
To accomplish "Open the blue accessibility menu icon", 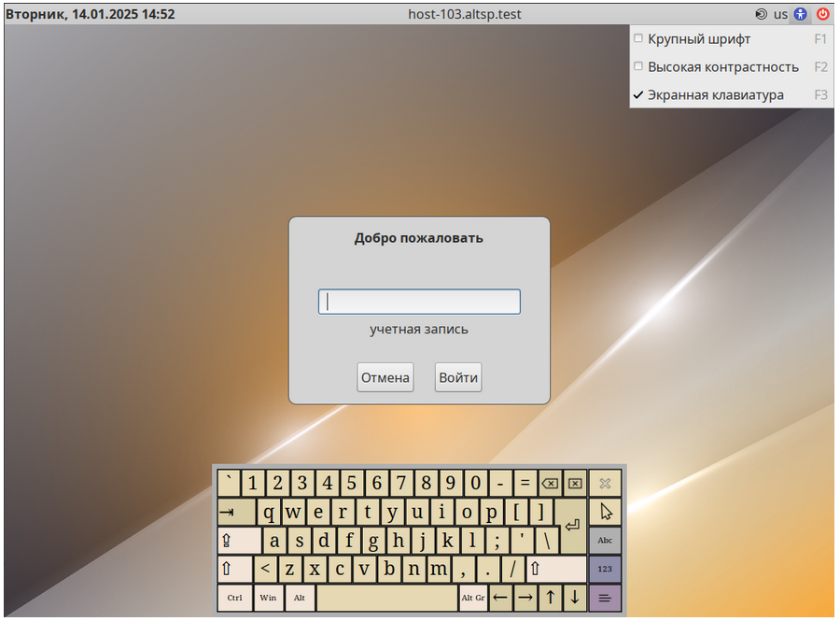I will point(801,14).
